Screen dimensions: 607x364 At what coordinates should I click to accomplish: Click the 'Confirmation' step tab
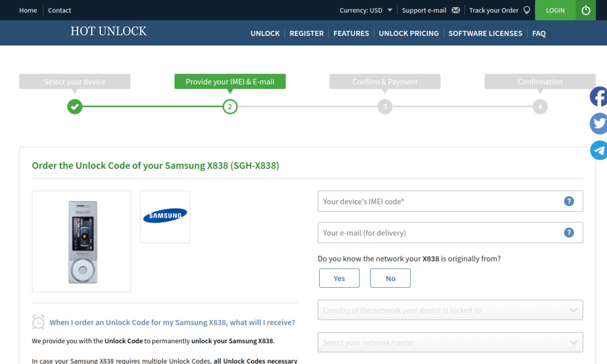[x=540, y=82]
